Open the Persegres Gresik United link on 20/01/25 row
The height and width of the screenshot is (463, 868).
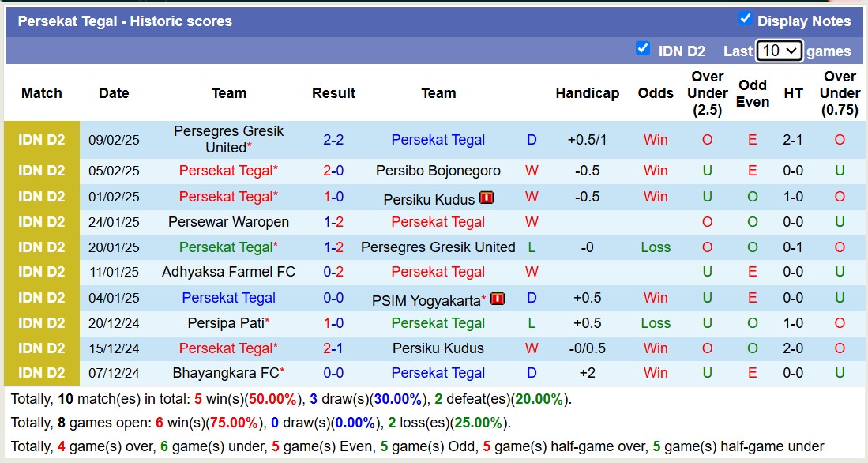pos(438,247)
